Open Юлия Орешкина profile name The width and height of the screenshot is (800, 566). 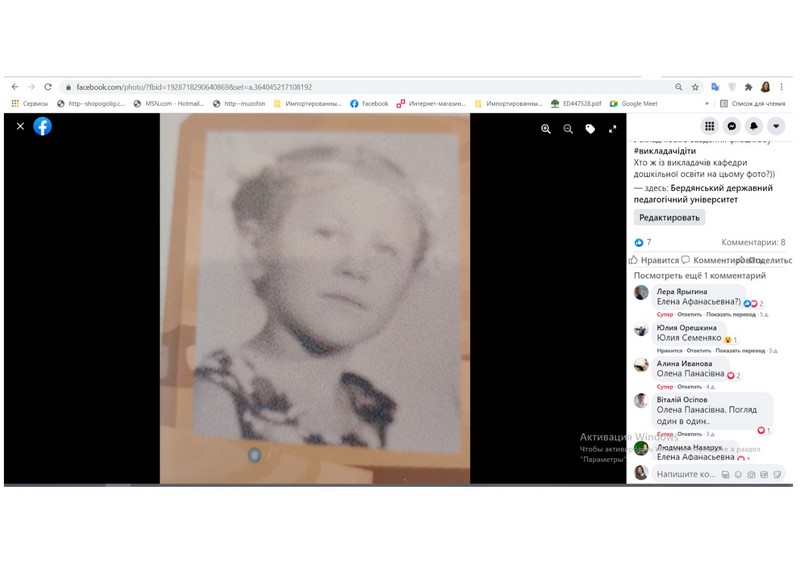tap(686, 328)
